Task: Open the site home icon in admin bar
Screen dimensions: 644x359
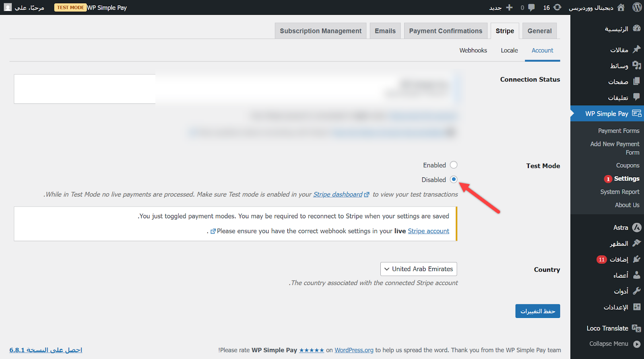Action: 621,7
